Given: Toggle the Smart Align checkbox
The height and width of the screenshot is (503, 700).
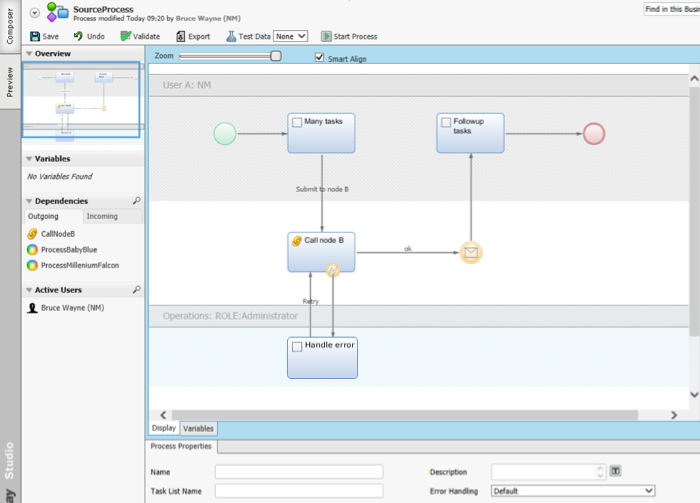Looking at the screenshot, I should (320, 58).
